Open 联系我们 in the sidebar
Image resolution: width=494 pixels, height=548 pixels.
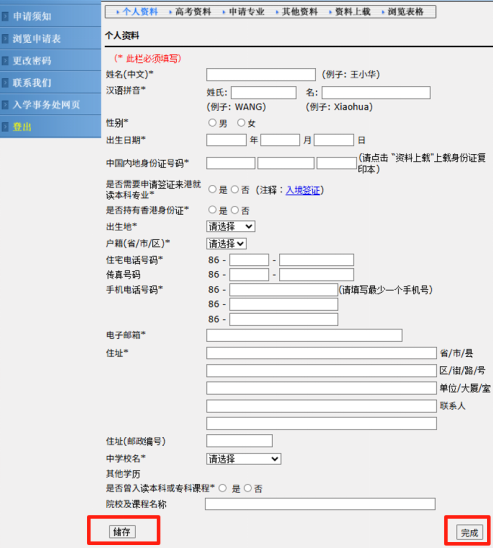pos(32,82)
